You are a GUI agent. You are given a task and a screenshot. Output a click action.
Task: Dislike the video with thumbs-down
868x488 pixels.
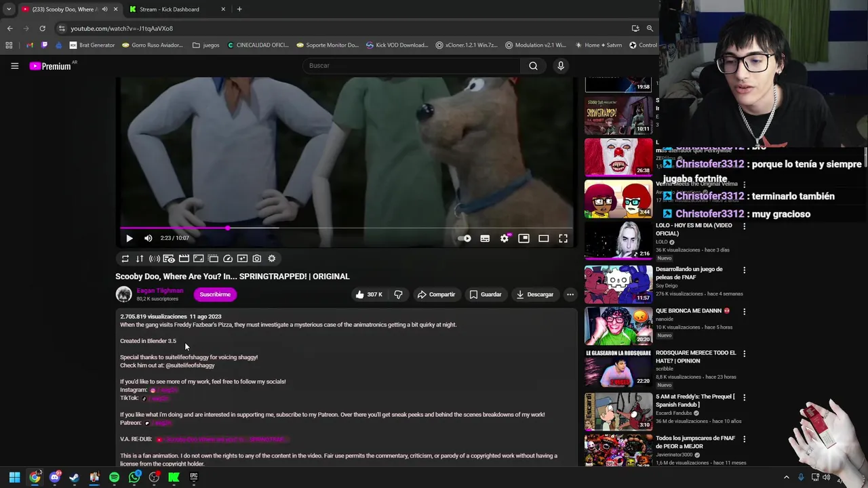[x=398, y=294]
